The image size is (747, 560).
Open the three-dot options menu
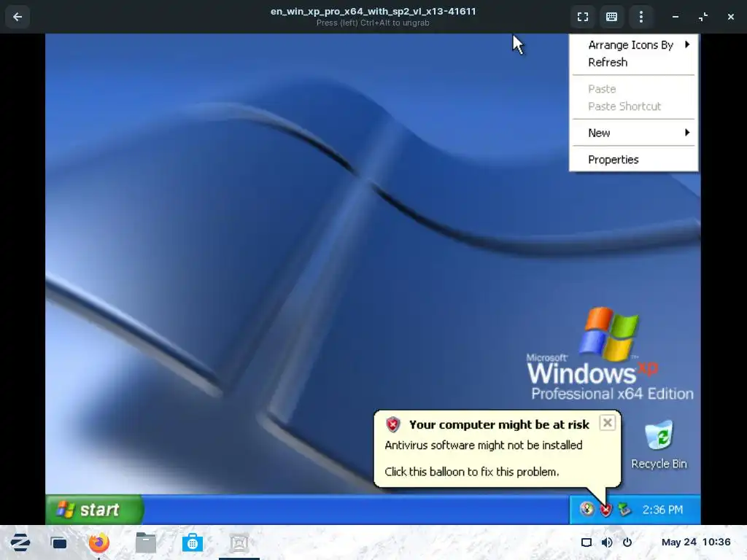pyautogui.click(x=641, y=17)
